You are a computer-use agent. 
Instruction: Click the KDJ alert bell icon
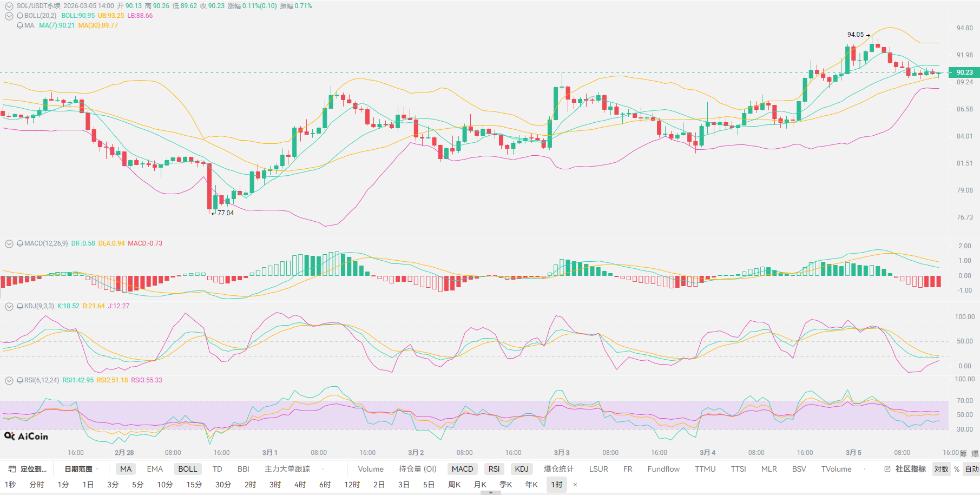20,306
